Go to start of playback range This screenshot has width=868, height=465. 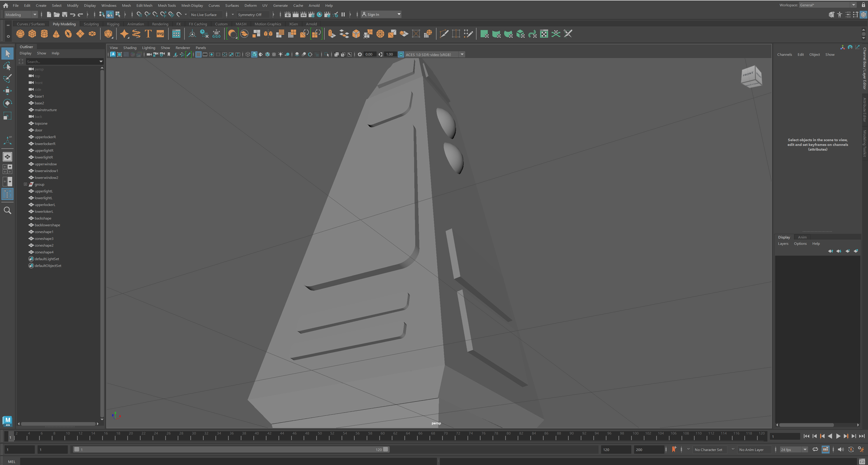pyautogui.click(x=806, y=436)
